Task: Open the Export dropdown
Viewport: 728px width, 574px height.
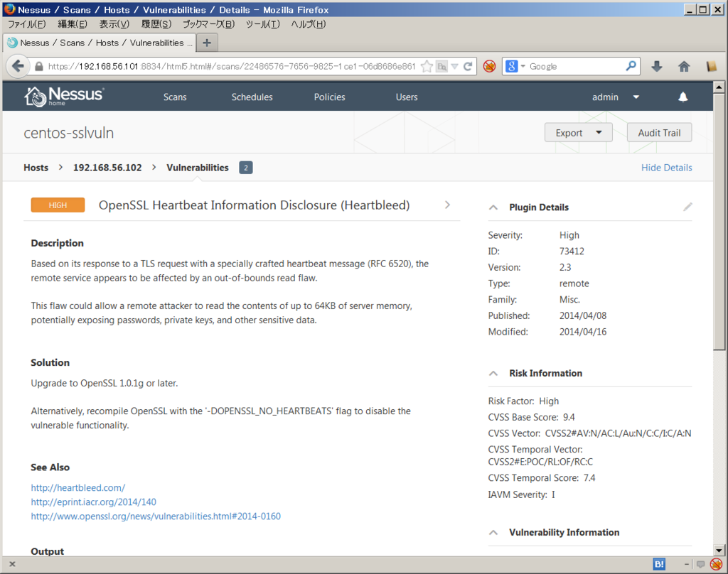Action: click(579, 133)
